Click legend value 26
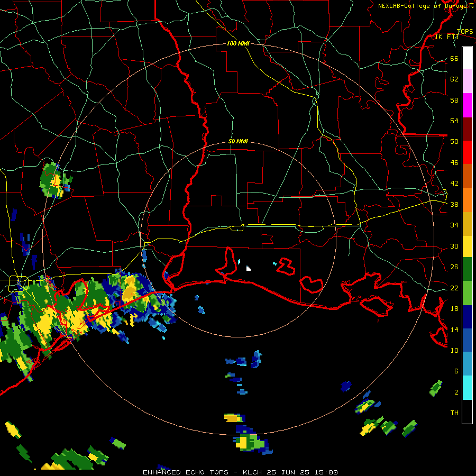The width and height of the screenshot is (476, 476). [454, 267]
